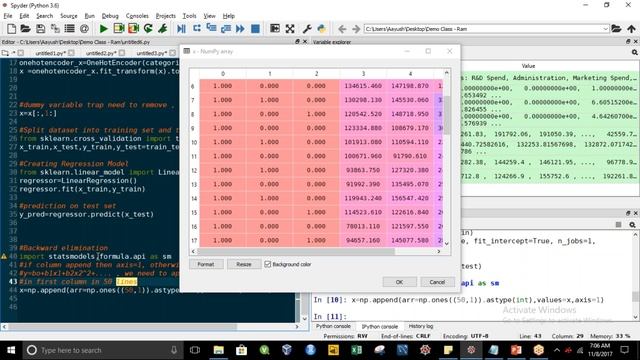Switch to History log tab

[x=421, y=326]
